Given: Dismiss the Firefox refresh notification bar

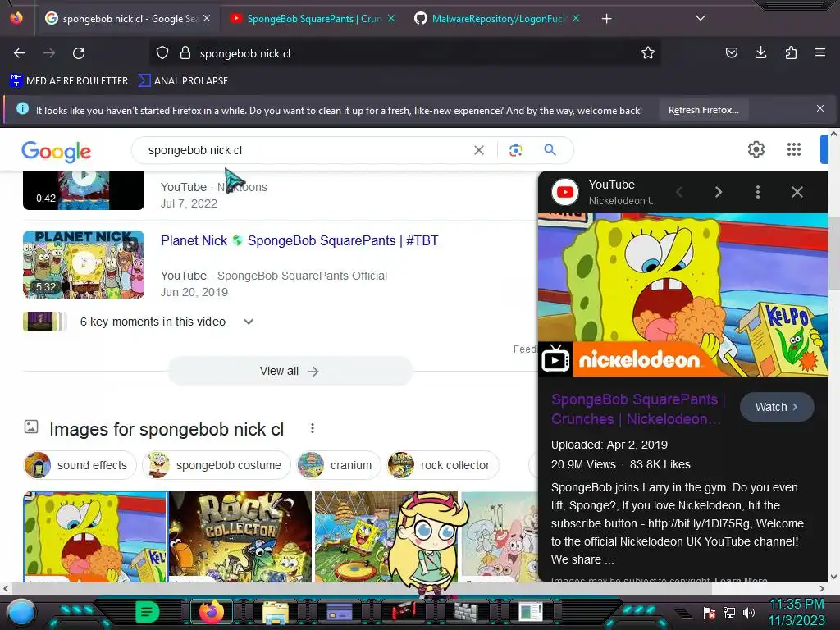Looking at the screenshot, I should point(819,109).
